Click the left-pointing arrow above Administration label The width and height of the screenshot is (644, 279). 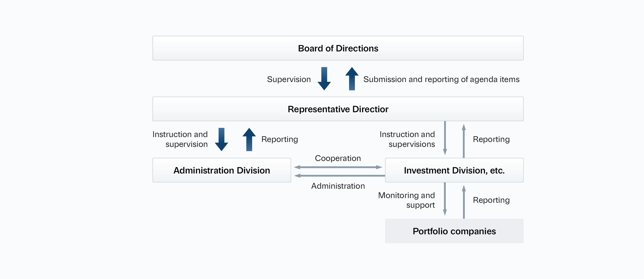[339, 176]
